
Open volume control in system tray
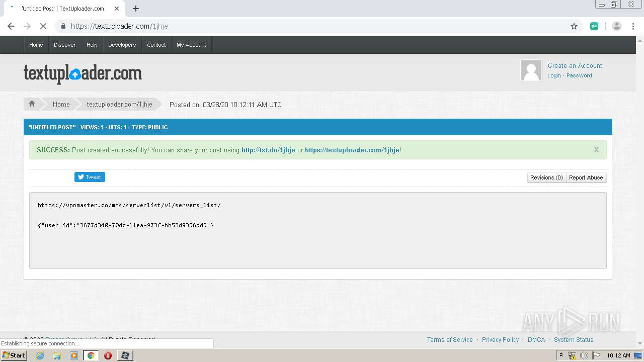pyautogui.click(x=584, y=355)
